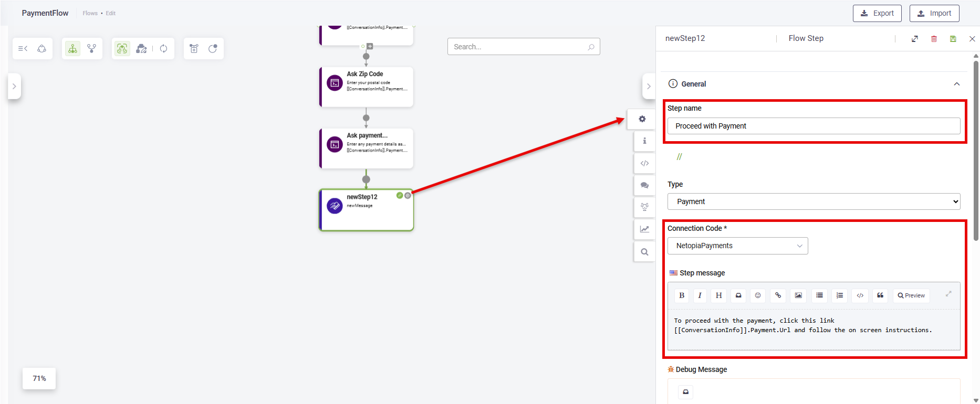This screenshot has height=404, width=980.
Task: Click the analytics chart icon in the side strip
Action: [x=644, y=229]
